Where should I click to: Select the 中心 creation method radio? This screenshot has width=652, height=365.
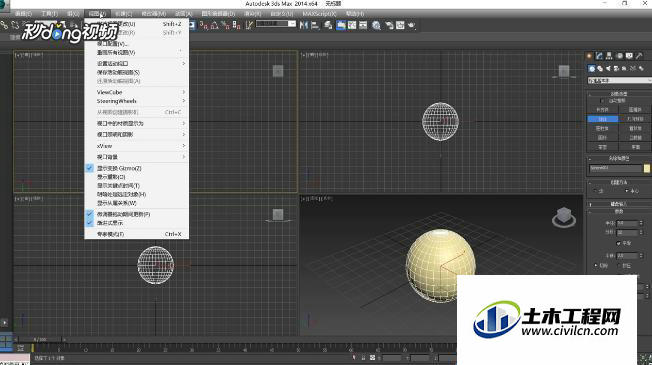tap(627, 191)
